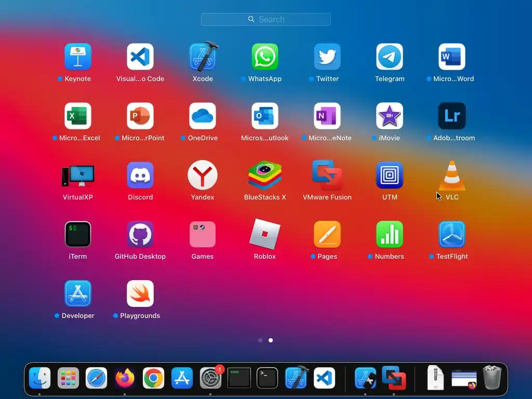The image size is (532, 399).
Task: Open the zip archive file in the Dock
Action: [436, 378]
